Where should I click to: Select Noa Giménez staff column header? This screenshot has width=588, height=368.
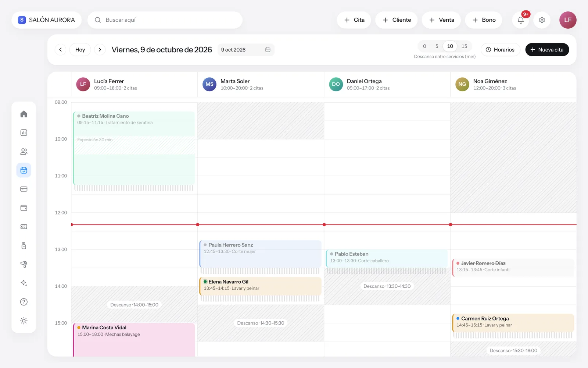coord(513,84)
